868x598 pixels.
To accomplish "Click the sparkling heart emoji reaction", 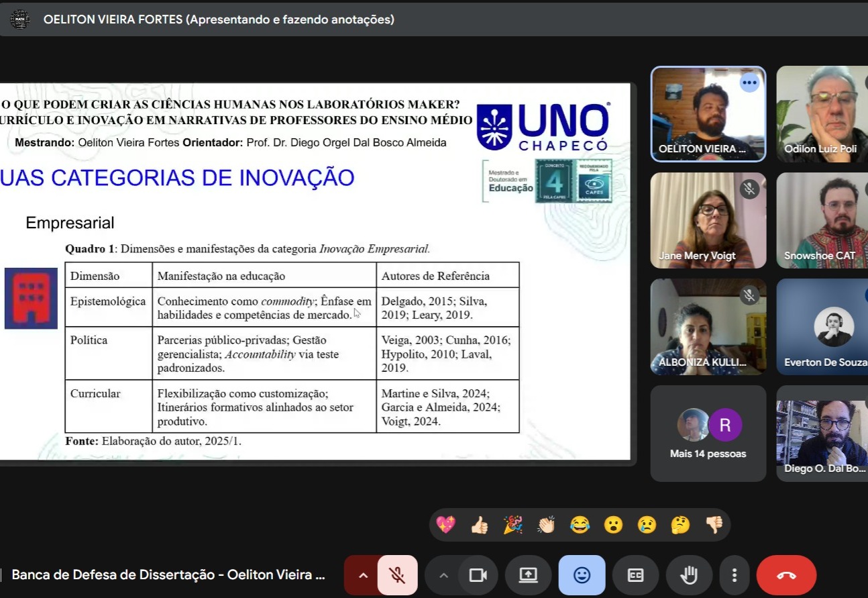I will (445, 525).
